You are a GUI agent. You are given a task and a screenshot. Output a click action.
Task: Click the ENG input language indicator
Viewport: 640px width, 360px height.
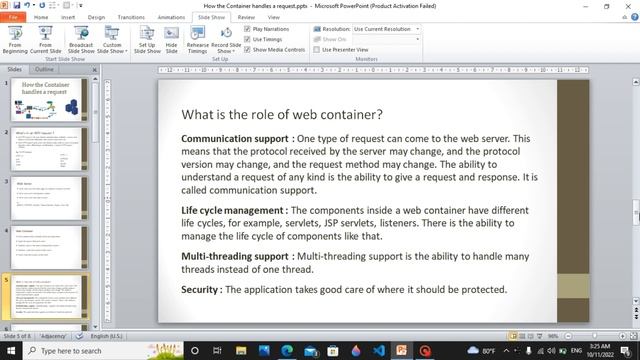(x=576, y=351)
